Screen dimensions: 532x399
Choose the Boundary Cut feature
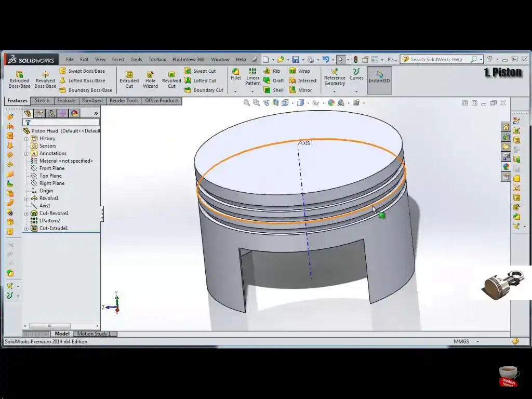[x=204, y=90]
